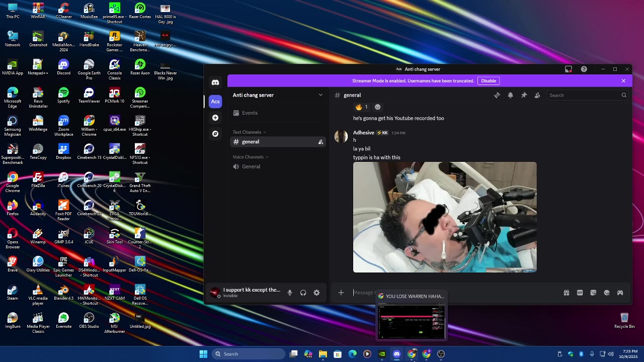Open Discord from the Windows taskbar
The image size is (644, 362).
[396, 354]
